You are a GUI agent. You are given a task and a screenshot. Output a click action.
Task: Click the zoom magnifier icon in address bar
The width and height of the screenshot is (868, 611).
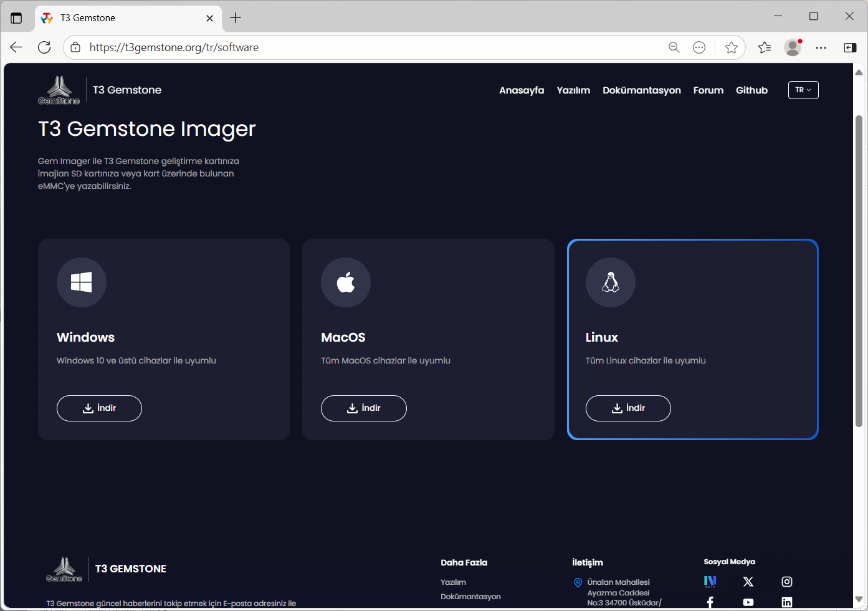point(674,47)
